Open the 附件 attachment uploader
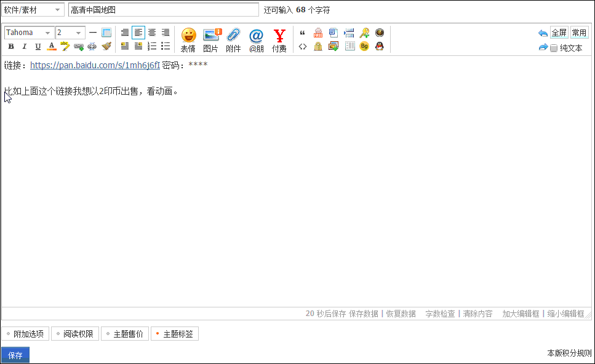 pos(233,40)
